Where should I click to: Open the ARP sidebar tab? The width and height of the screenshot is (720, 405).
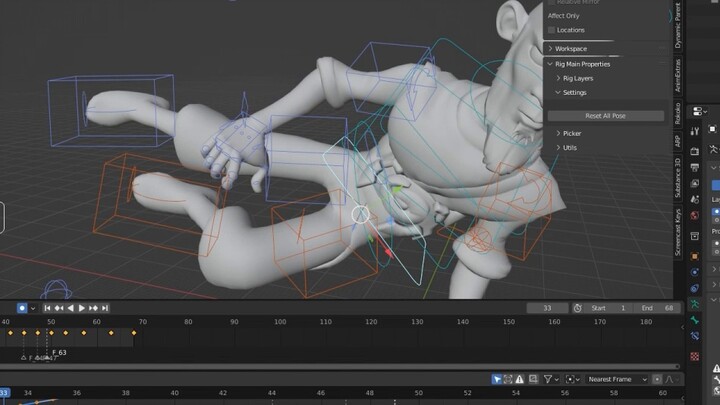click(x=678, y=141)
